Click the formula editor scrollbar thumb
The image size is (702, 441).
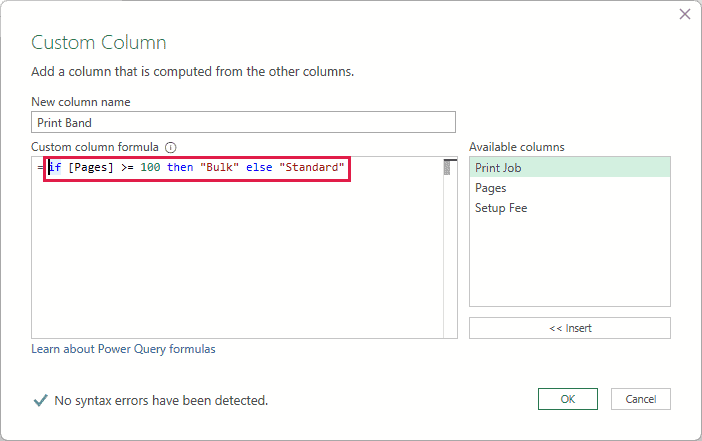447,168
